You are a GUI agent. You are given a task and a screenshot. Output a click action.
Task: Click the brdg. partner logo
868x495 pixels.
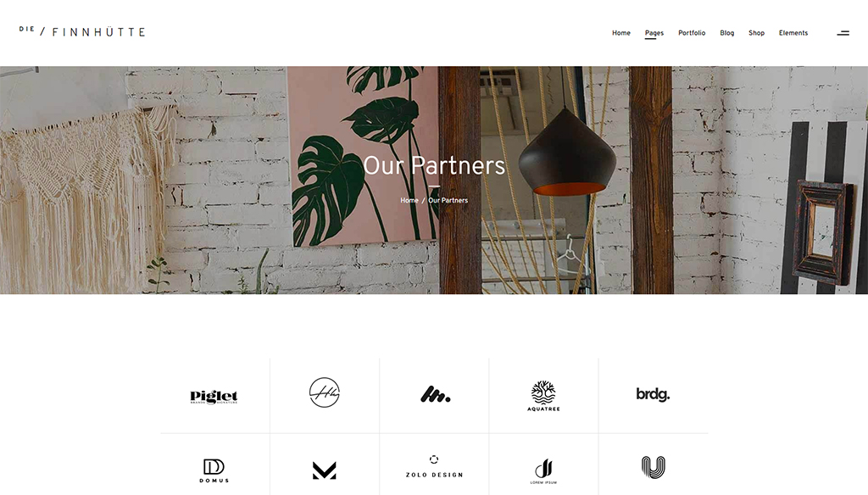653,394
